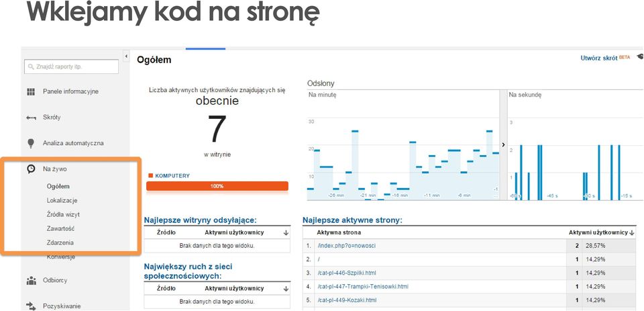Click the large active users number 7

click(217, 129)
